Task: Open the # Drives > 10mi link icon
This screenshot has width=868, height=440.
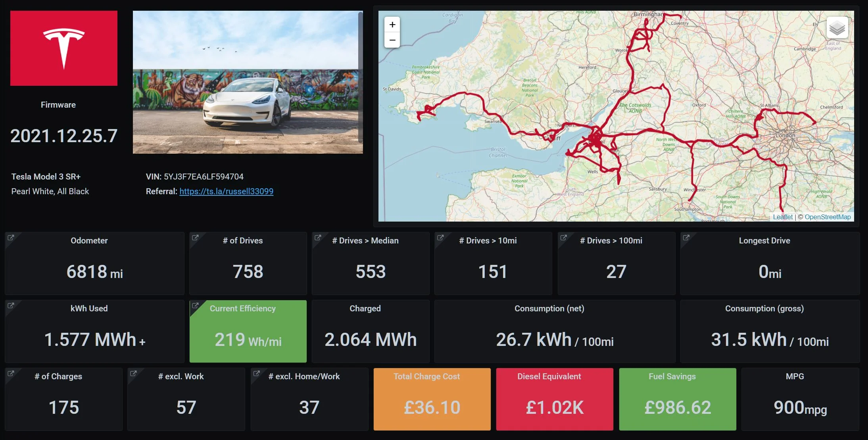Action: (440, 237)
